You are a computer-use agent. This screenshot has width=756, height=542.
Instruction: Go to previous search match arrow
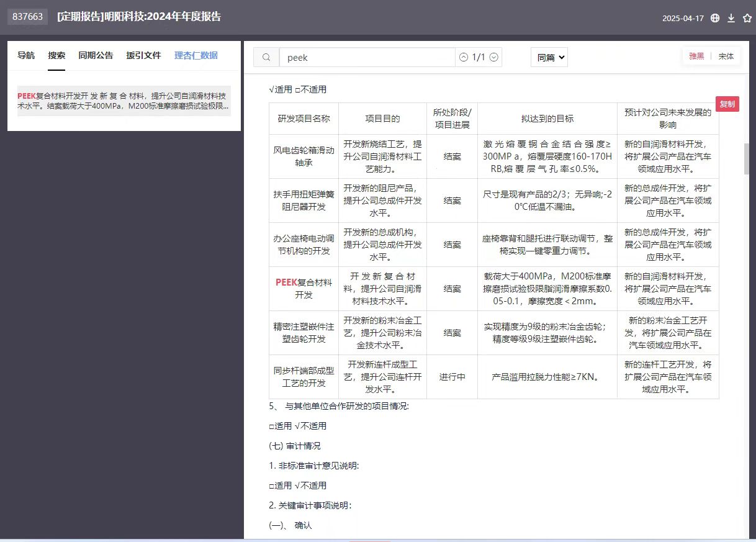coord(464,57)
